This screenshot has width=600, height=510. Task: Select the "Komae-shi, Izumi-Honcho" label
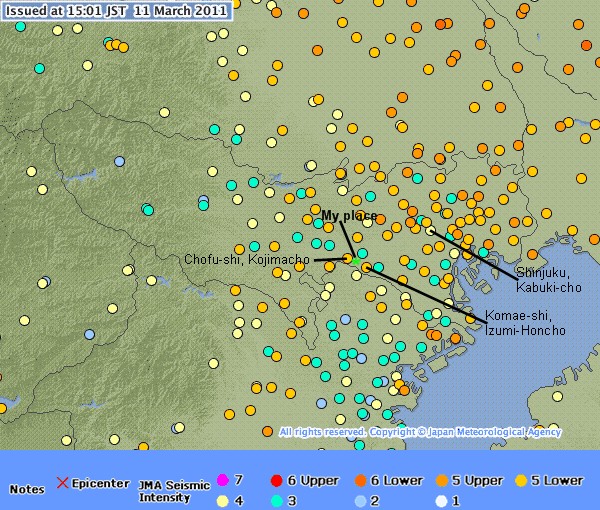526,323
